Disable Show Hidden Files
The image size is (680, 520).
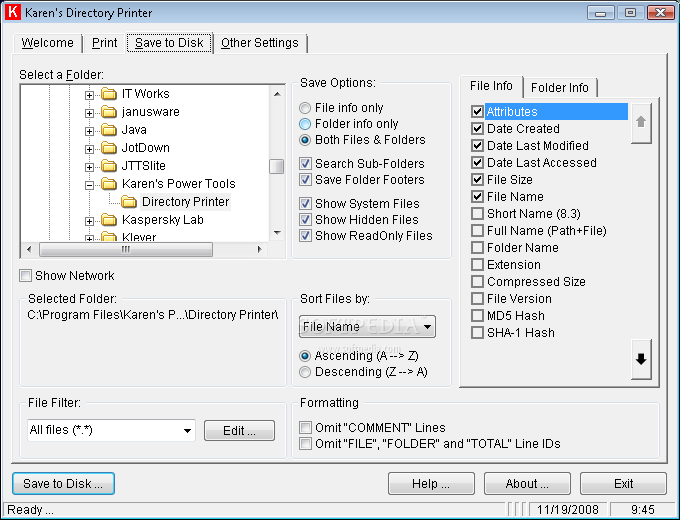coord(359,219)
